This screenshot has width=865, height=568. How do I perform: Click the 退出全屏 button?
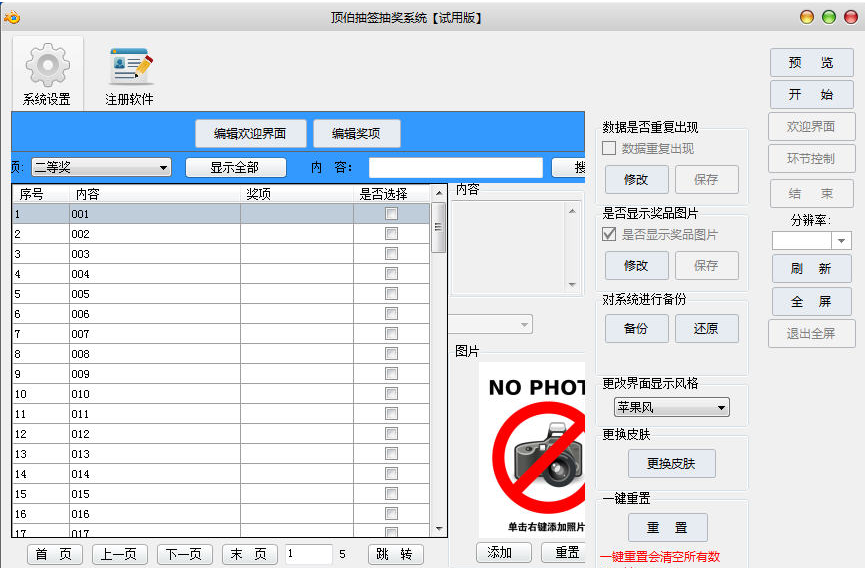tap(811, 334)
